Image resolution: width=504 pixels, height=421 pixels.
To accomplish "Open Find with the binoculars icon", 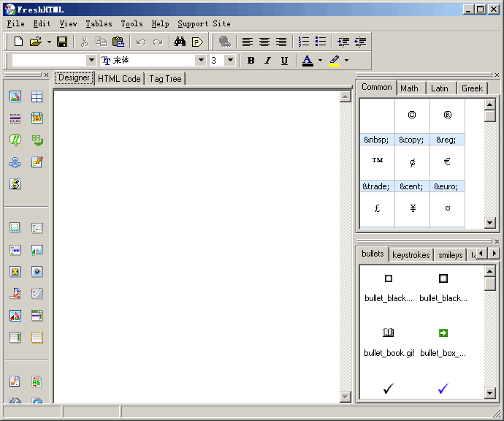I will [x=180, y=42].
